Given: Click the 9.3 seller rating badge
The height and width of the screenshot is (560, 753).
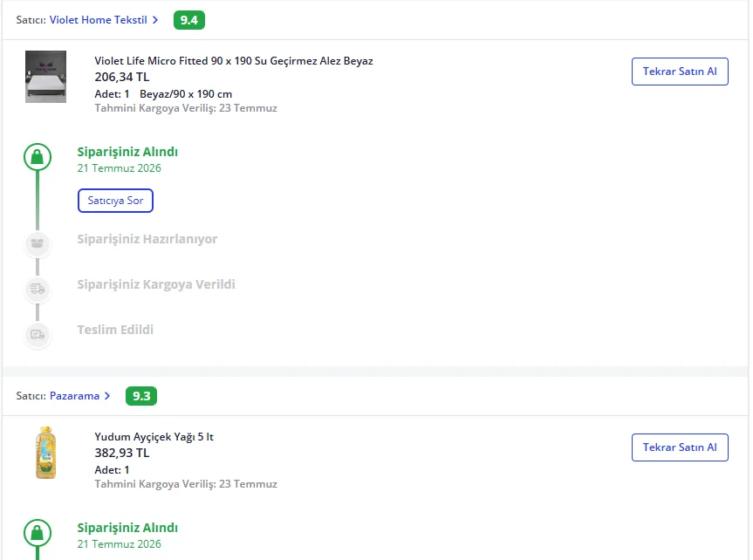Looking at the screenshot, I should pyautogui.click(x=141, y=396).
